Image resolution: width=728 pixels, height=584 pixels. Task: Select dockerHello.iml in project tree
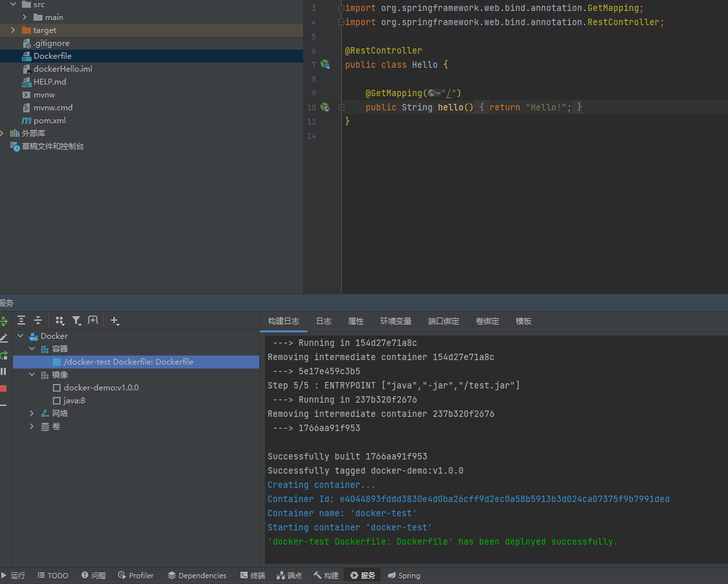tap(63, 69)
